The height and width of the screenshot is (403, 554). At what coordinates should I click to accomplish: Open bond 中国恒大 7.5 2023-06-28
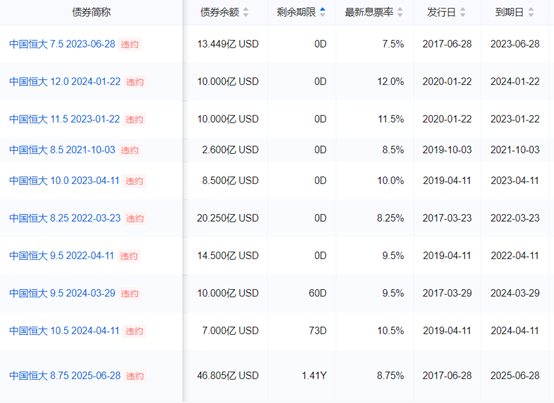(x=62, y=44)
